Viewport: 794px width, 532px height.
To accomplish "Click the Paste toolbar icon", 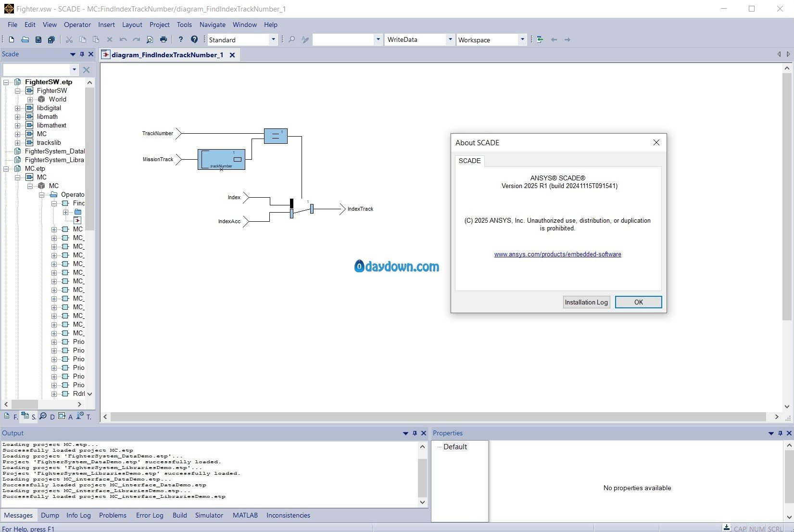I will tap(96, 40).
